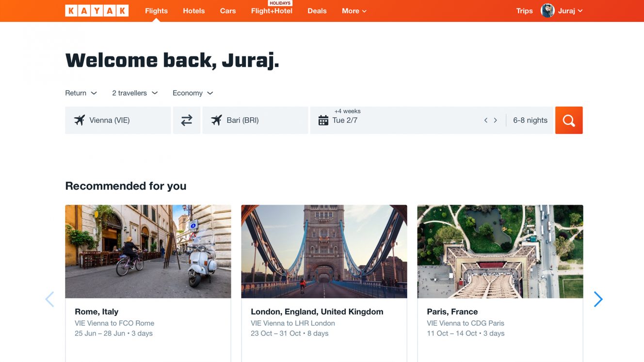
Task: Open the calendar icon date picker
Action: tap(323, 120)
